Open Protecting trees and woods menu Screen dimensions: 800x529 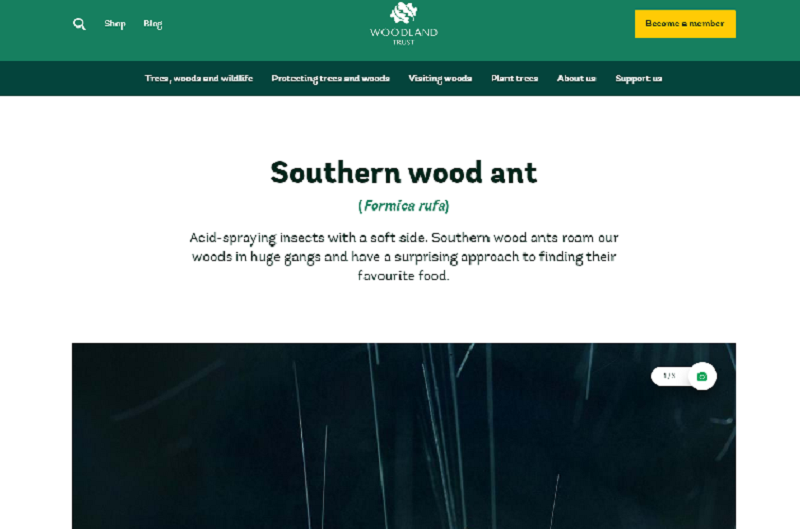tap(331, 79)
